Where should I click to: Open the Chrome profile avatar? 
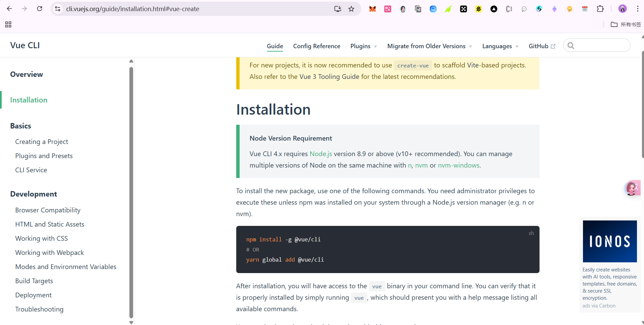click(622, 9)
